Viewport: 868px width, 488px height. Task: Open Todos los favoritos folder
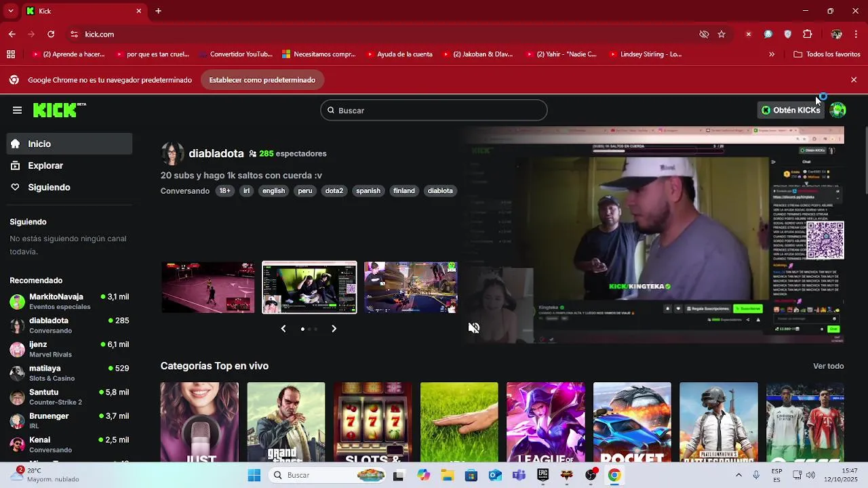[x=827, y=54]
